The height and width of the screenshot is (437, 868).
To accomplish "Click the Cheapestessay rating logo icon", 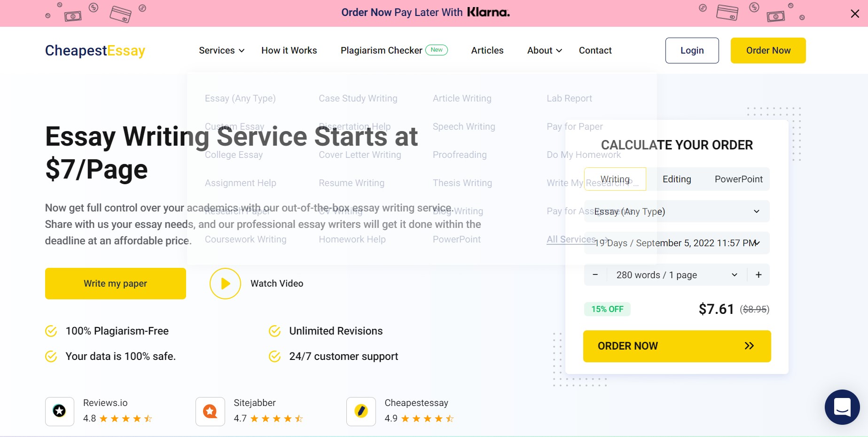I will pos(361,411).
